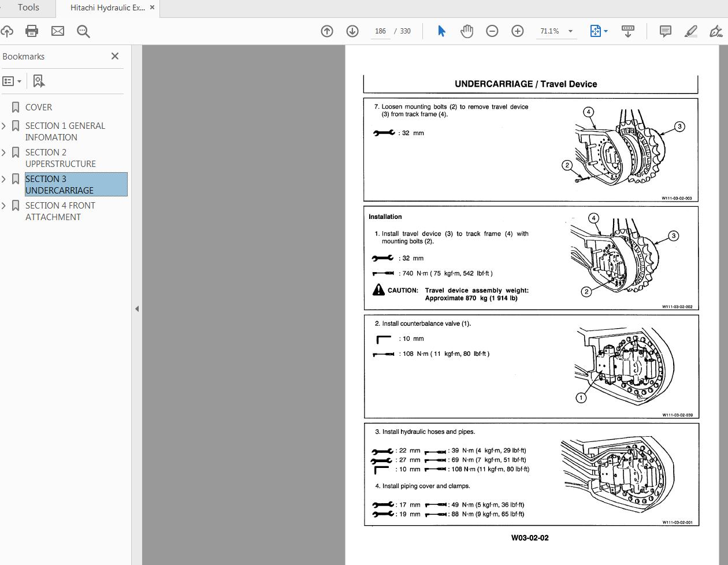Open the bookmark options menu
This screenshot has height=565, width=728.
[12, 81]
